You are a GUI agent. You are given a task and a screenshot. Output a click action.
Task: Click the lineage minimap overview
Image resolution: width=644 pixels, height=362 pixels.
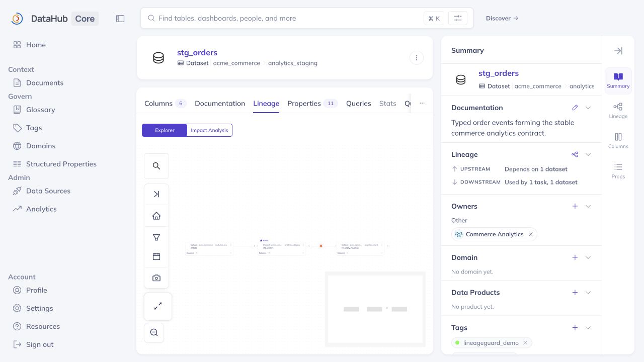375,309
